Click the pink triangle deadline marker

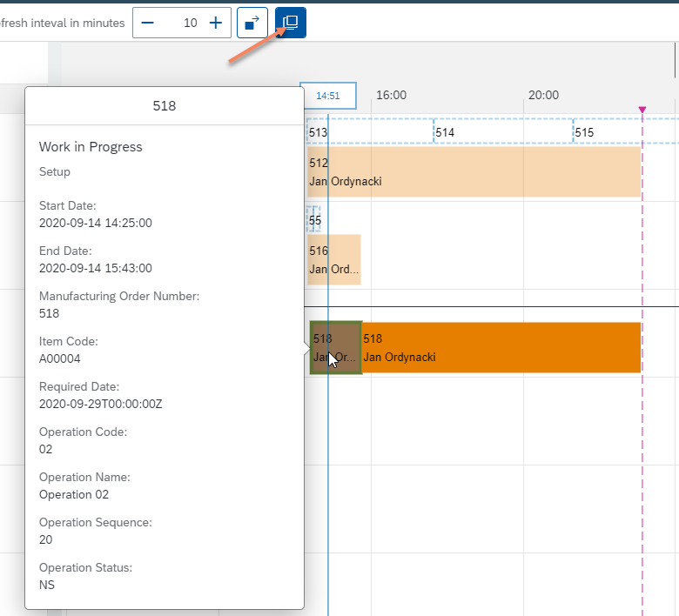tap(642, 110)
